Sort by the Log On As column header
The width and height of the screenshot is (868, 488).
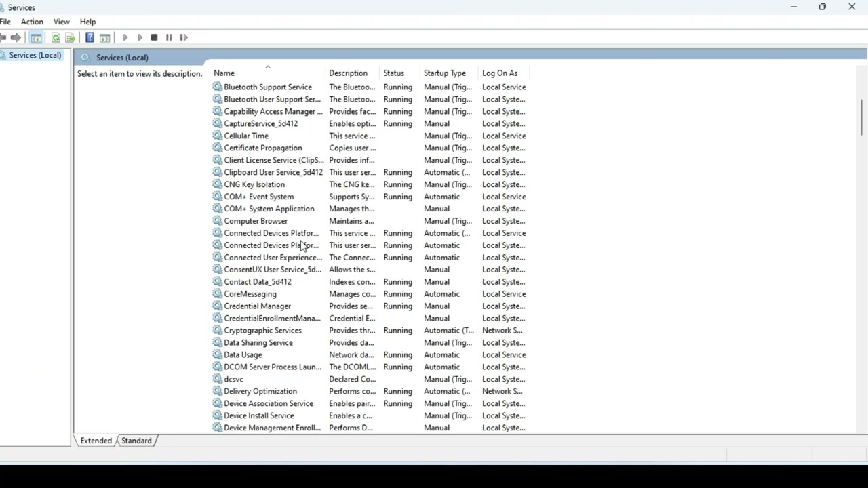click(x=505, y=73)
